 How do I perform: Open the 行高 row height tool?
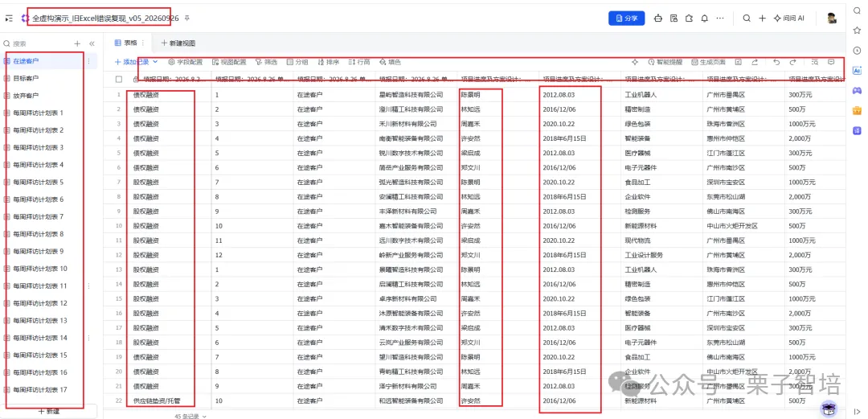(359, 62)
